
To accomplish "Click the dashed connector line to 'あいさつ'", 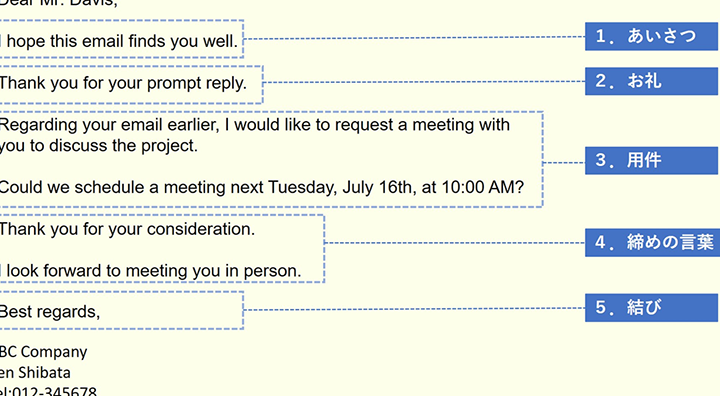I will [x=414, y=38].
